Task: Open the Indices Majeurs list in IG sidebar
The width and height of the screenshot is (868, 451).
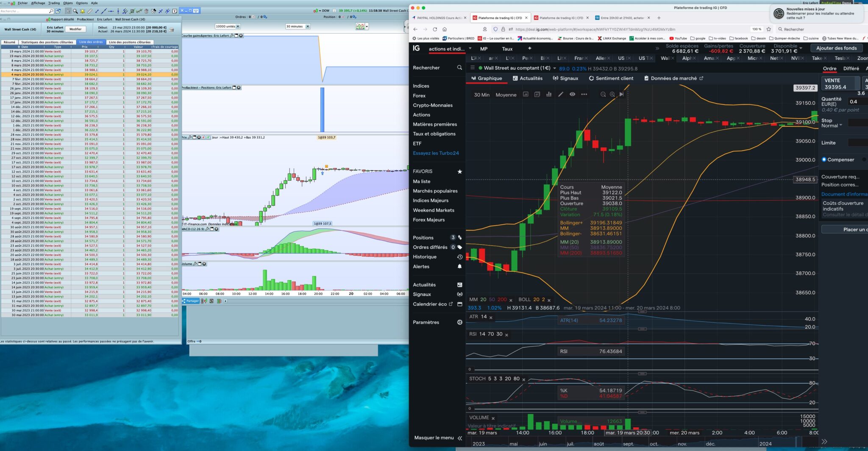Action: point(431,200)
